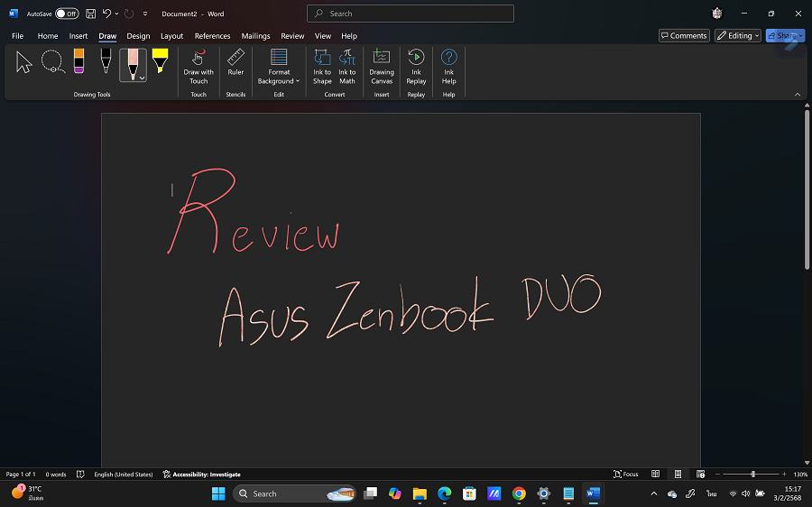Choose the eraser in Drawing Tools
The height and width of the screenshot is (507, 812).
(78, 62)
